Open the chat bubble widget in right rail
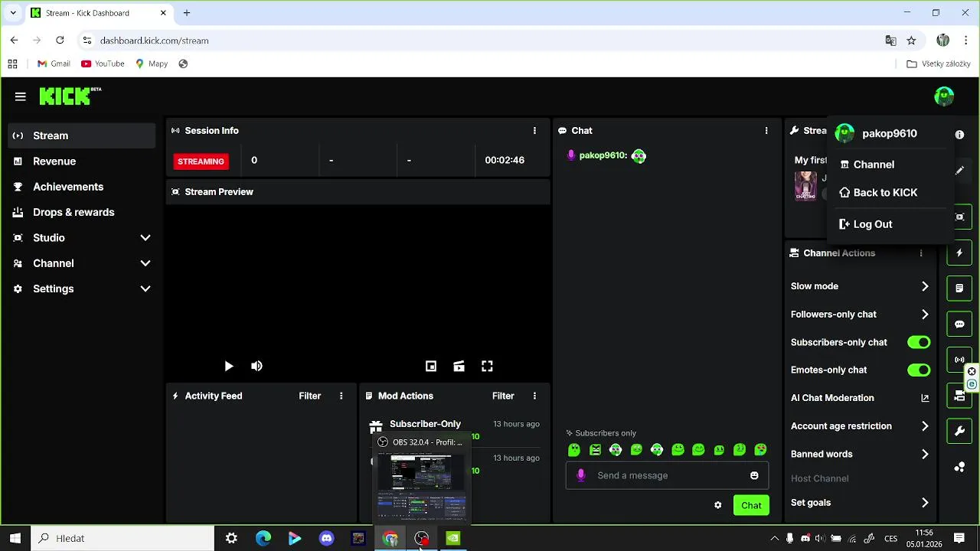The width and height of the screenshot is (980, 551). [959, 324]
